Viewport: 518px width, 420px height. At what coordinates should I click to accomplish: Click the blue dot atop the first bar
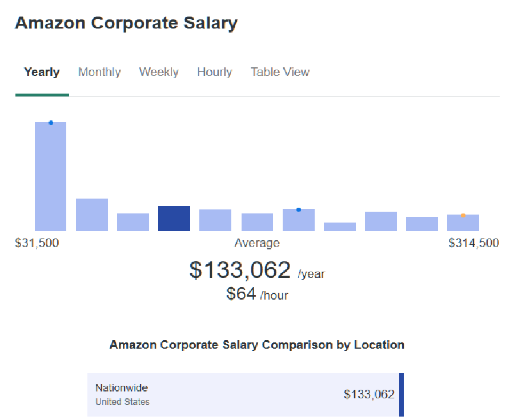(51, 123)
